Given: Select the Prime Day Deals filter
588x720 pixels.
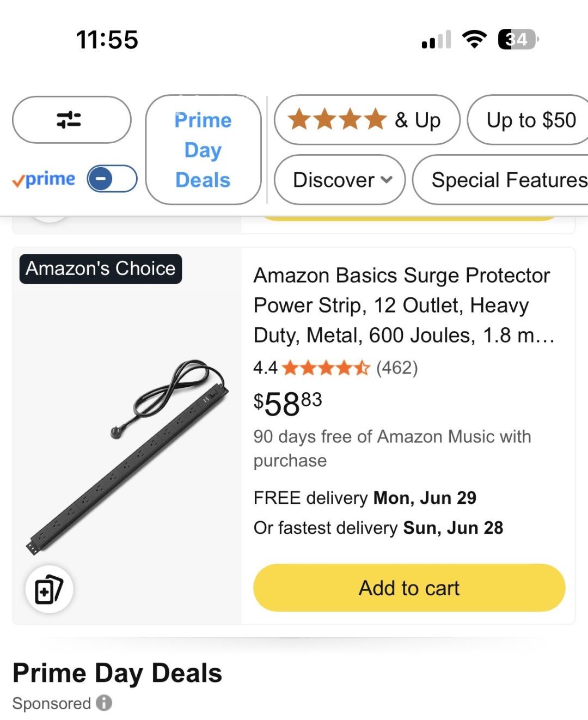Looking at the screenshot, I should point(203,150).
